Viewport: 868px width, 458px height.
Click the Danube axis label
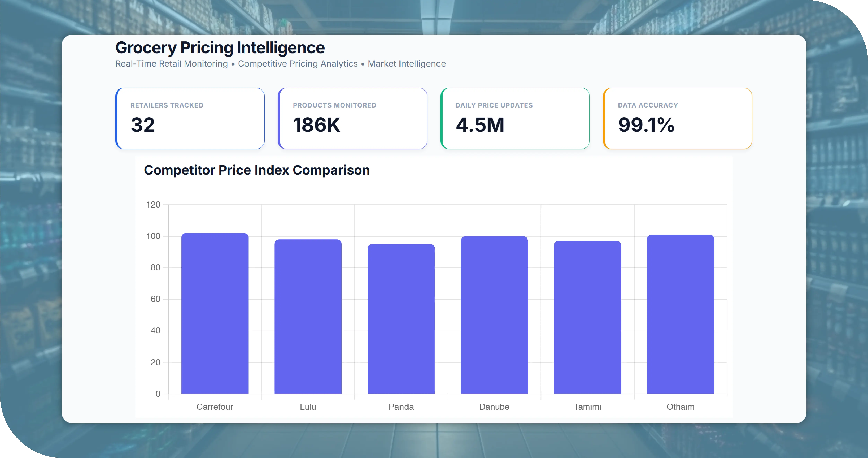494,407
